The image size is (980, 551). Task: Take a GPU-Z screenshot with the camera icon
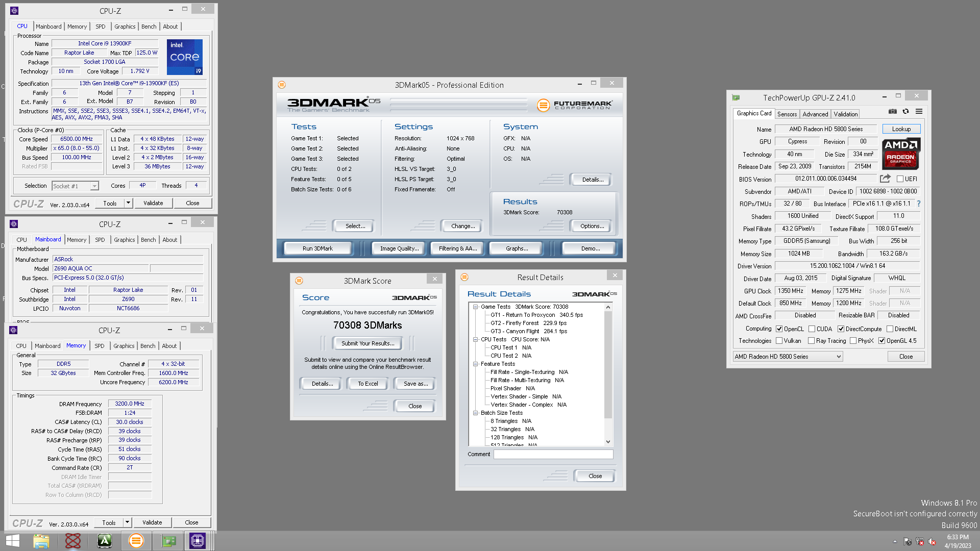tap(892, 111)
